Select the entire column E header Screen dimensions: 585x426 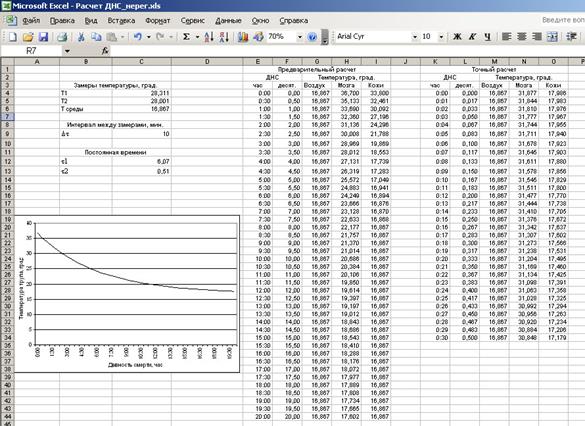tap(258, 62)
